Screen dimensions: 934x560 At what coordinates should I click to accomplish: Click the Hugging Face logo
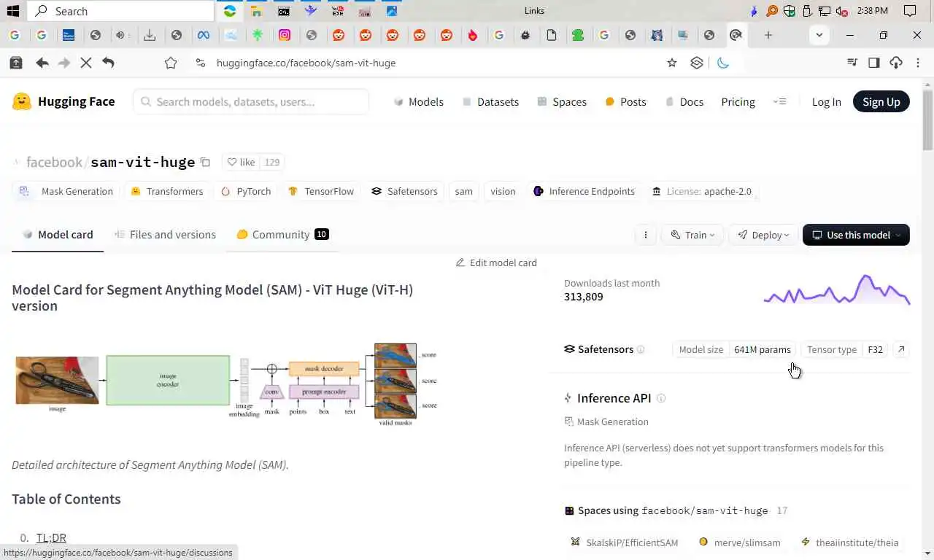(63, 101)
